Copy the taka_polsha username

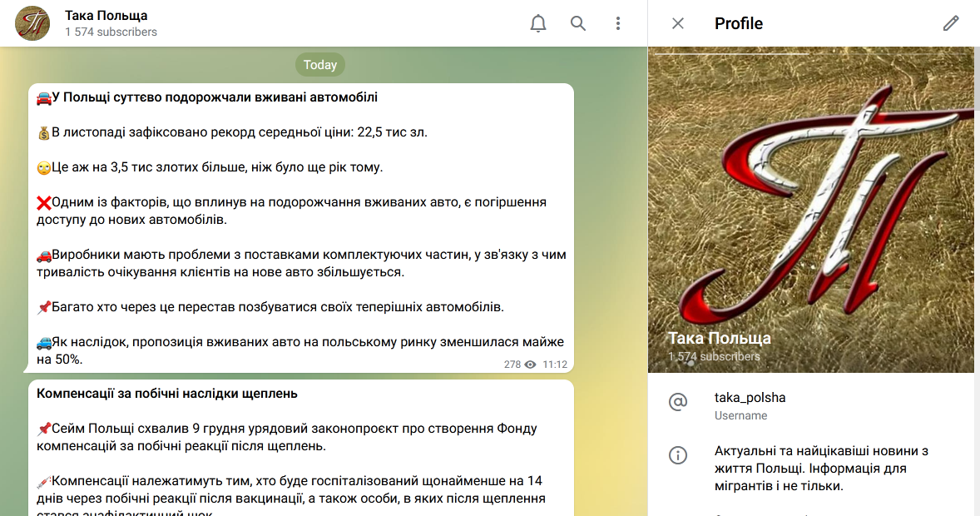[x=750, y=398]
